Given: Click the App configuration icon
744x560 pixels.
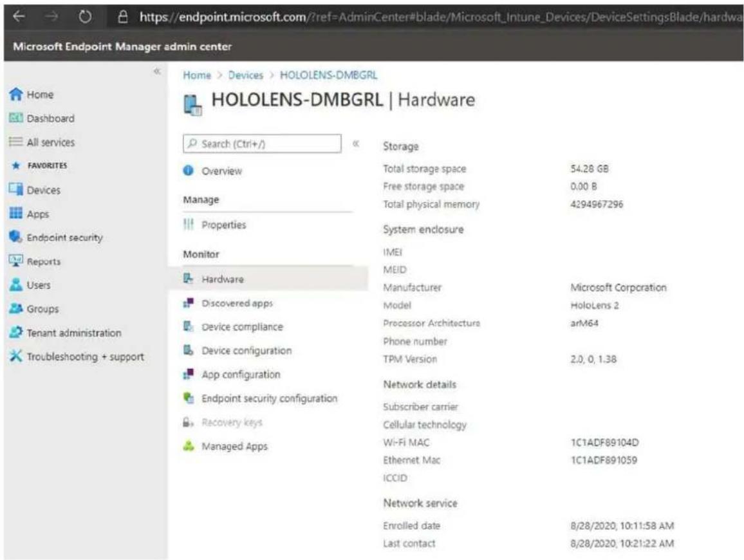Looking at the screenshot, I should tap(189, 373).
